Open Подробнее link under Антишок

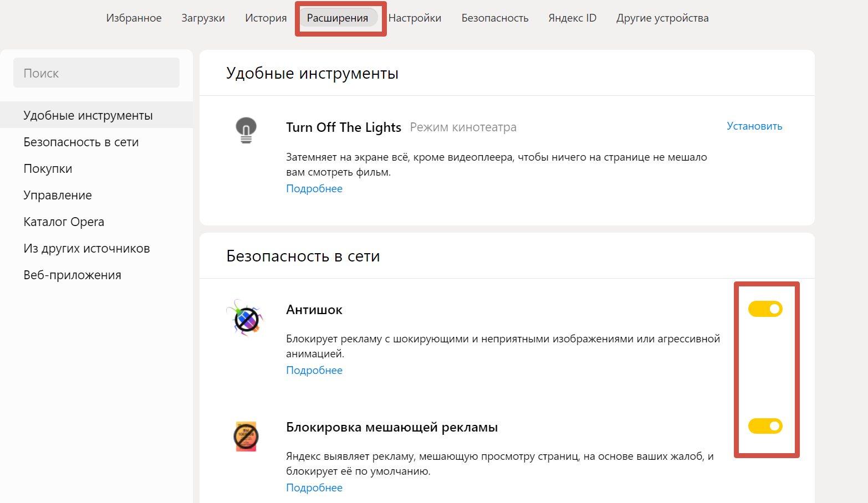click(314, 370)
